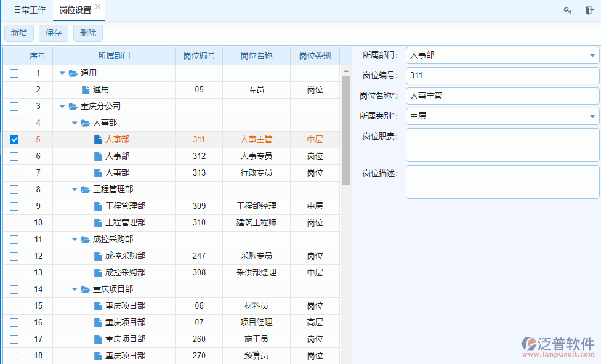Check the select-all checkbox in header
The height and width of the screenshot is (364, 601).
coord(14,55)
